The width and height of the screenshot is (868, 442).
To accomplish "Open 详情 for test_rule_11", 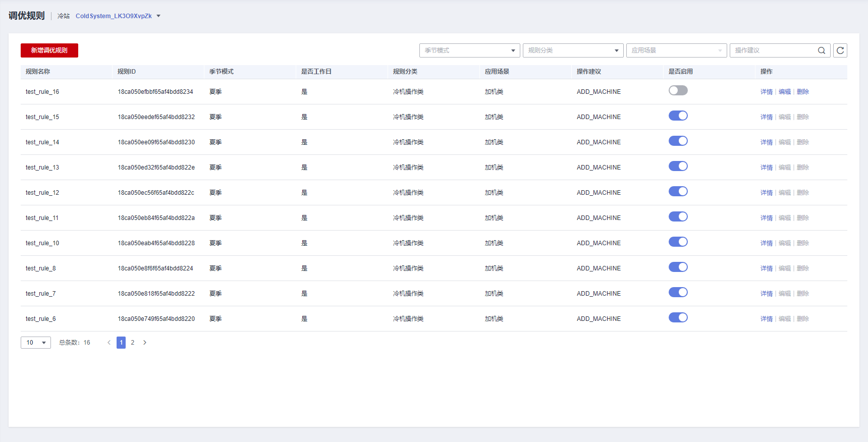I will point(767,218).
